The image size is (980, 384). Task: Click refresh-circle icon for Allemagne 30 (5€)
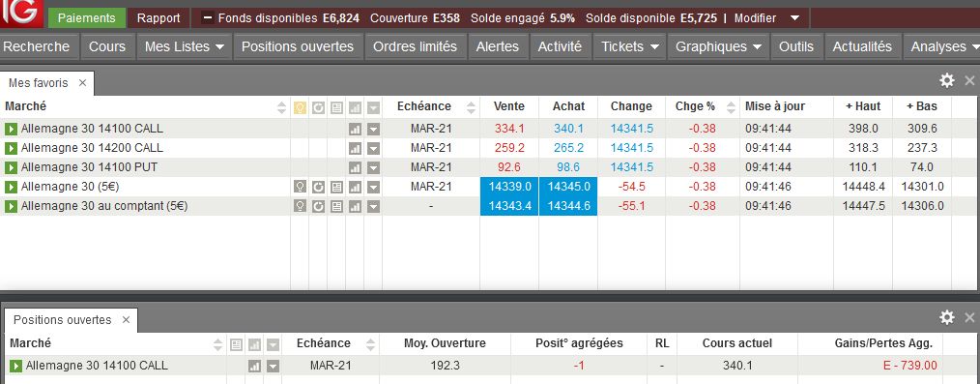click(x=318, y=187)
